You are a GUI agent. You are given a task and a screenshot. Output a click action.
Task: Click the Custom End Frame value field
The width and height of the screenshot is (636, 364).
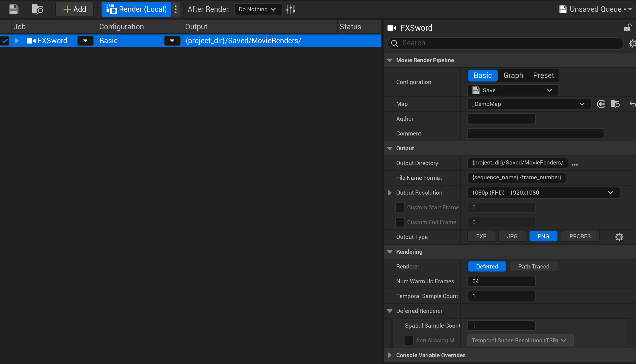[502, 222]
